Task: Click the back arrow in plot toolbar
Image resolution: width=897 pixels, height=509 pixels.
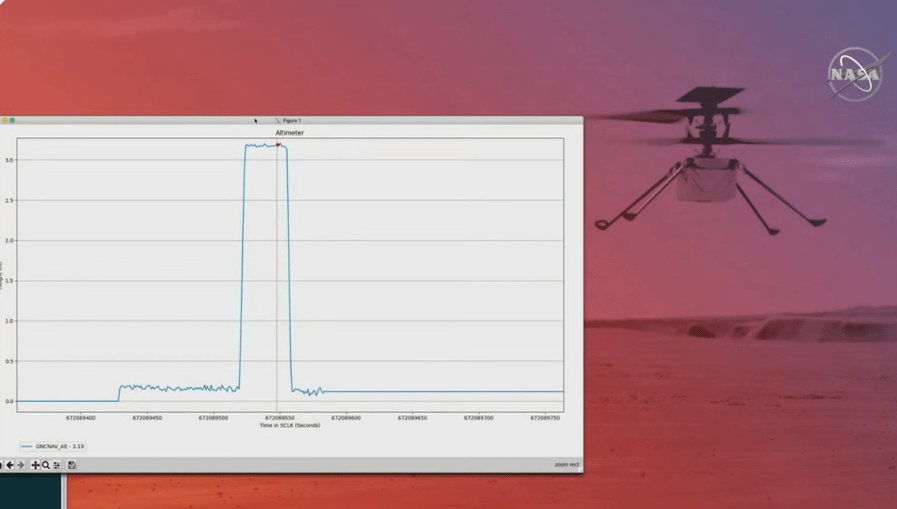Action: (x=10, y=465)
